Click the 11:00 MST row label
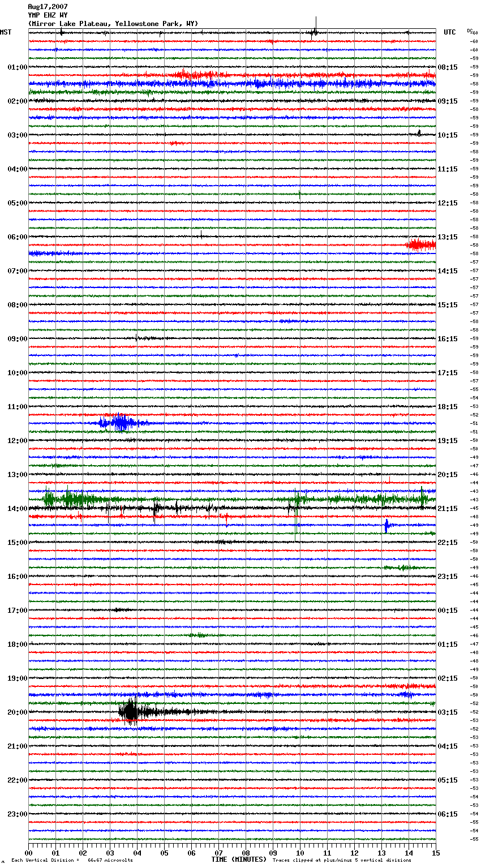481x868 pixels. [17, 407]
